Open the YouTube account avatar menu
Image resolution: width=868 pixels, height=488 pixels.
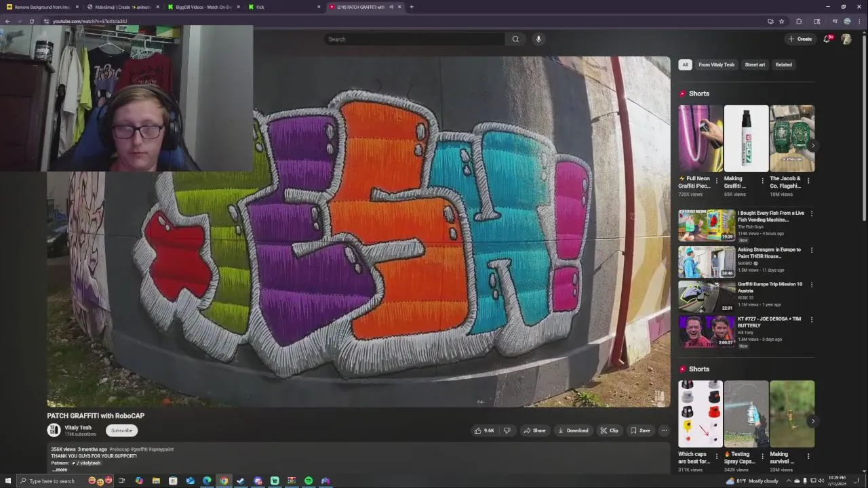pyautogui.click(x=846, y=39)
